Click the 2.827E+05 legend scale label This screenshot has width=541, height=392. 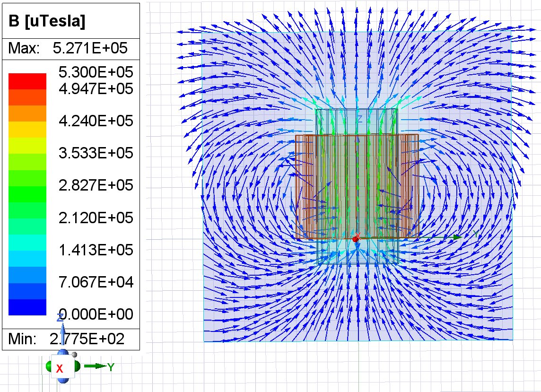(x=95, y=185)
